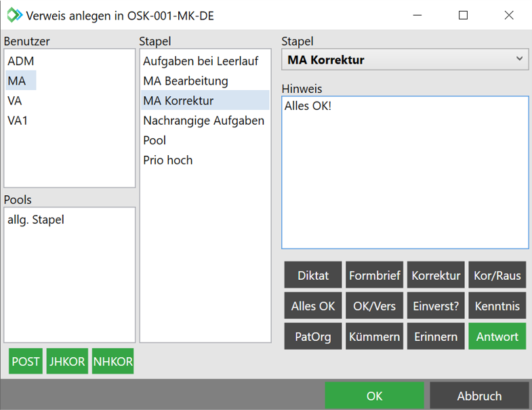
Task: Pick 'Aufgaben bei Leerlauf' stack
Action: click(x=201, y=61)
